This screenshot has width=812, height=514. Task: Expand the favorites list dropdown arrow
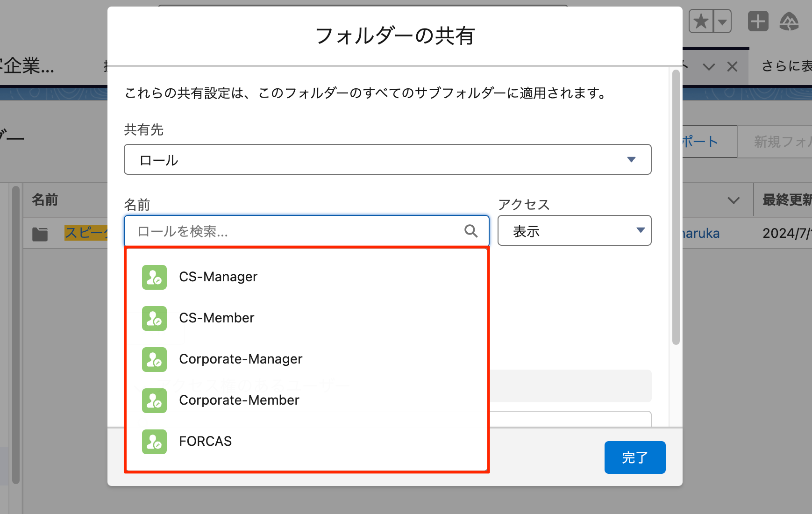tap(722, 21)
